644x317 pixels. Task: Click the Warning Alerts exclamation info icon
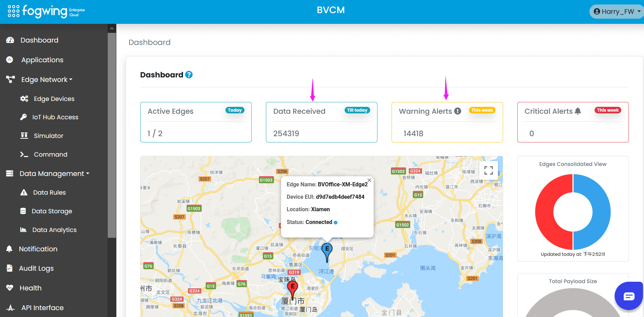(458, 111)
